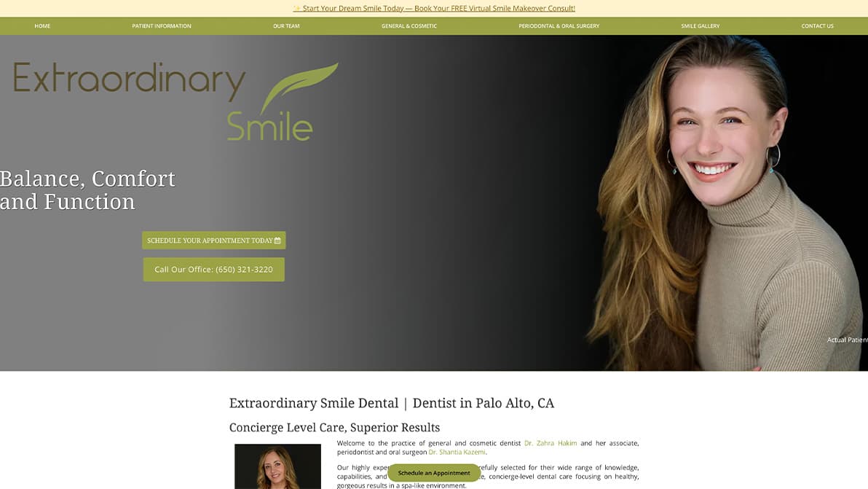Click the Balance, Comfort and Function heading

tap(87, 190)
